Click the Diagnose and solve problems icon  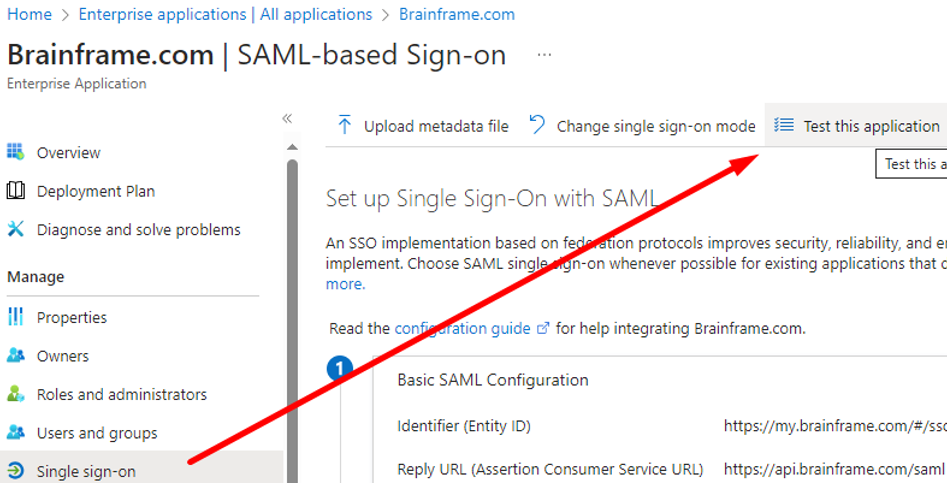(15, 229)
